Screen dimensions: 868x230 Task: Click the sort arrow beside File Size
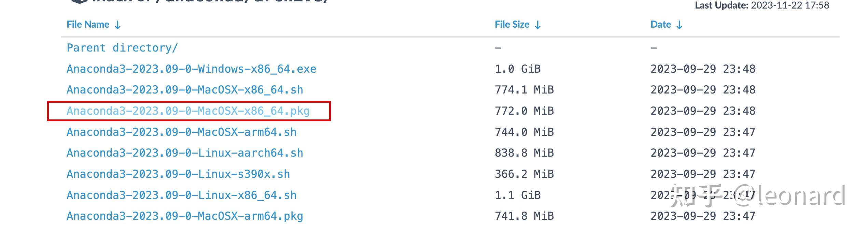(538, 25)
